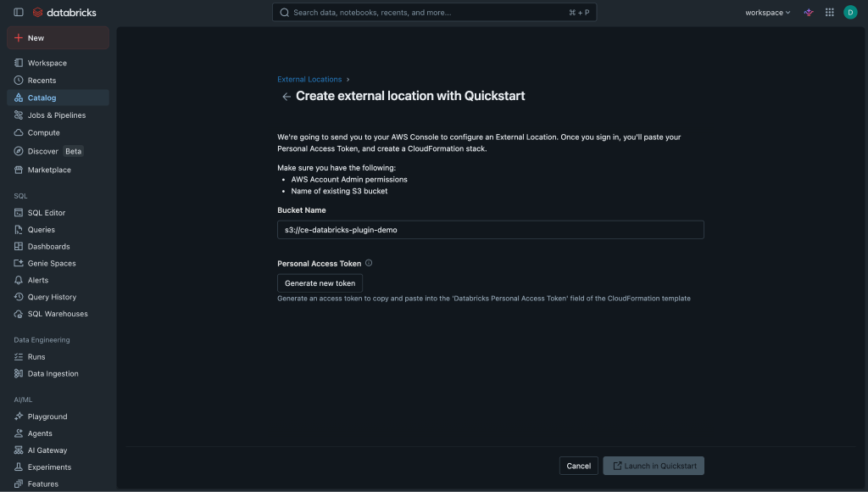The image size is (868, 492).
Task: Click the Playground label in the sidebar
Action: click(x=47, y=417)
